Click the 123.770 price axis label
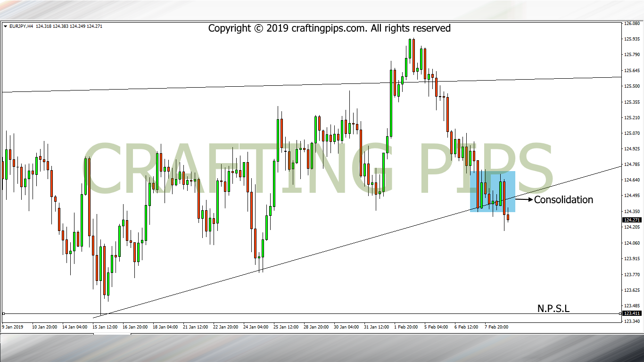The width and height of the screenshot is (644, 362). pyautogui.click(x=631, y=275)
